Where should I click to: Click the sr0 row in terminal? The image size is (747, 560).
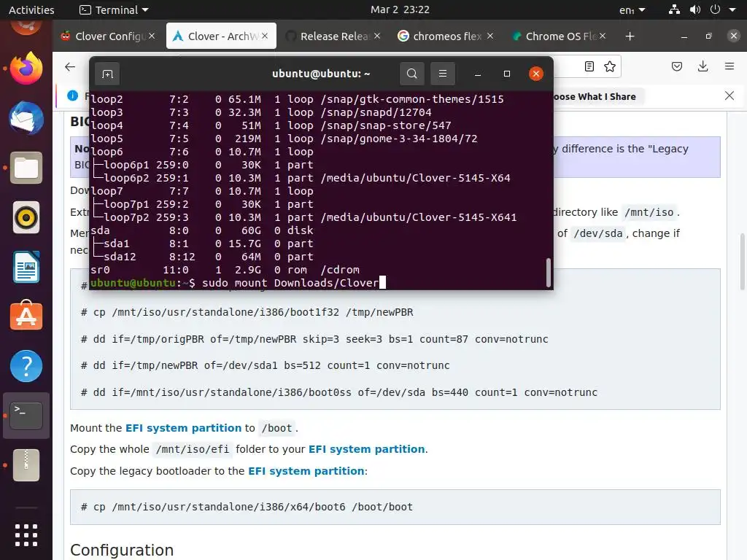click(x=225, y=270)
